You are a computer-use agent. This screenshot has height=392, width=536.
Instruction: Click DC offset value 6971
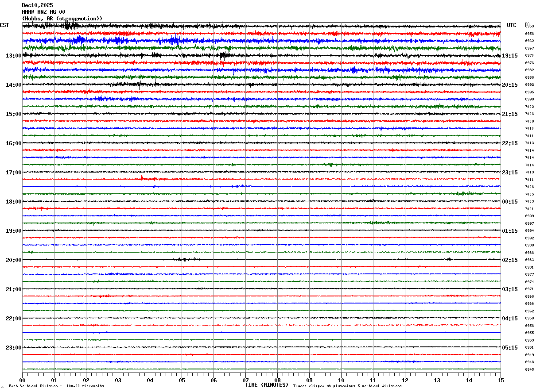(x=529, y=289)
